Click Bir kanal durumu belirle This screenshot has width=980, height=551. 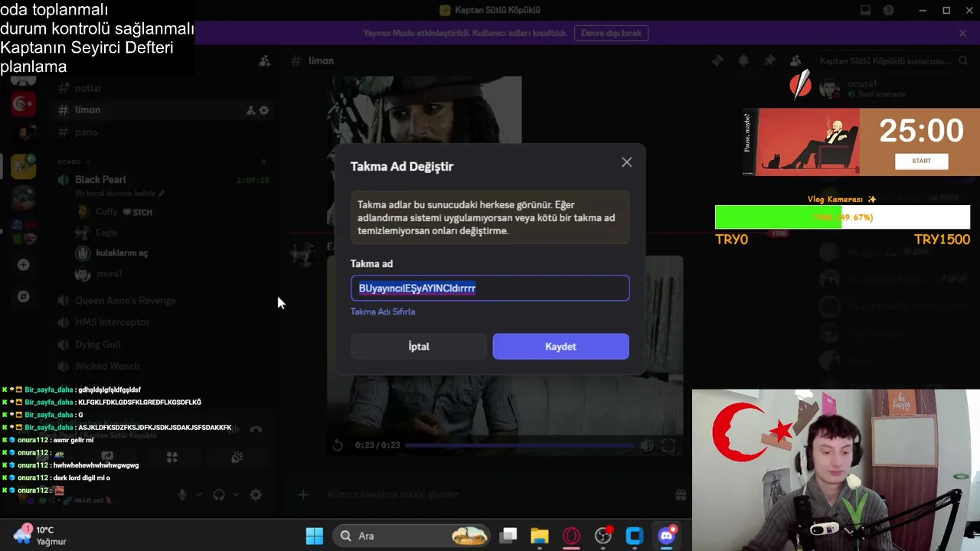click(x=119, y=194)
